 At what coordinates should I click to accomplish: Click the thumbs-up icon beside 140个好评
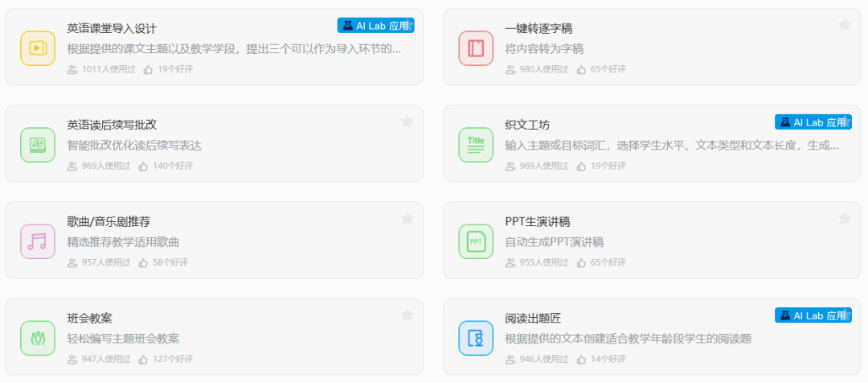click(143, 166)
